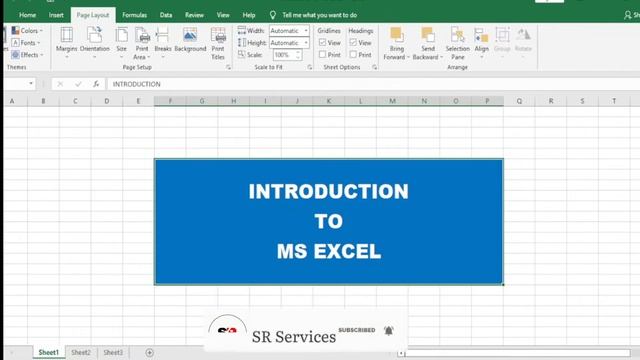Click in Tell me what you want to do box
The width and height of the screenshot is (640, 360).
coord(320,15)
